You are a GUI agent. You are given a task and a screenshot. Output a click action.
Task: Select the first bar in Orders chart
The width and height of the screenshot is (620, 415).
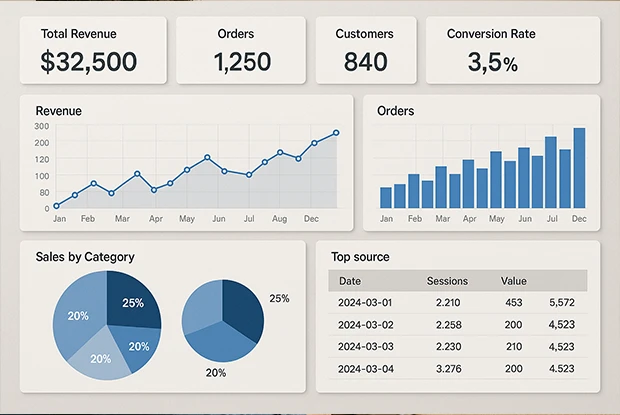click(x=386, y=197)
